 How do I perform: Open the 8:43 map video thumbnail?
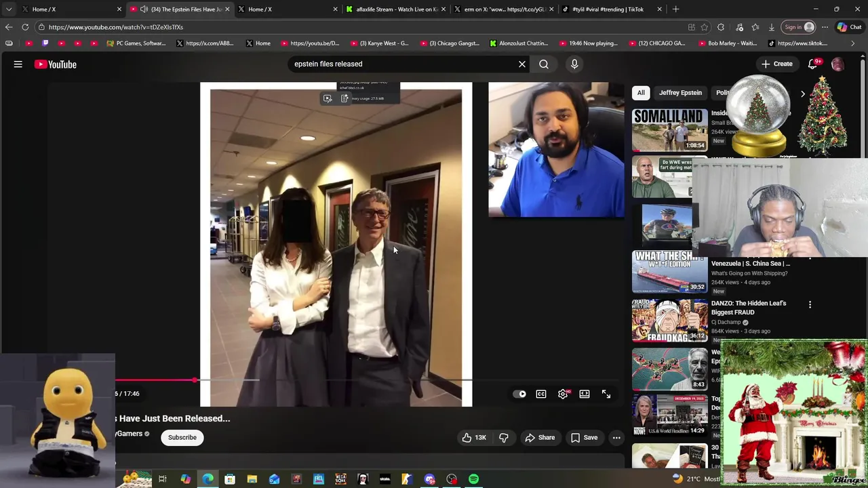[670, 369]
